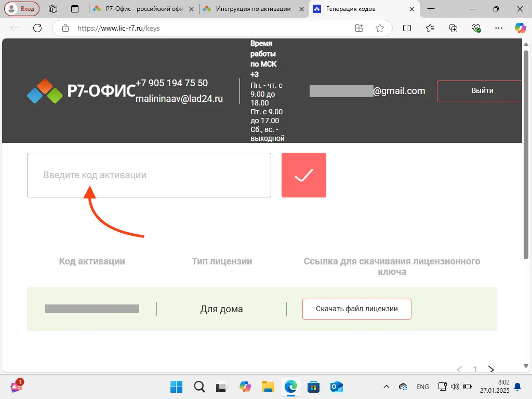
Task: Open the Windows Start menu
Action: tap(176, 387)
